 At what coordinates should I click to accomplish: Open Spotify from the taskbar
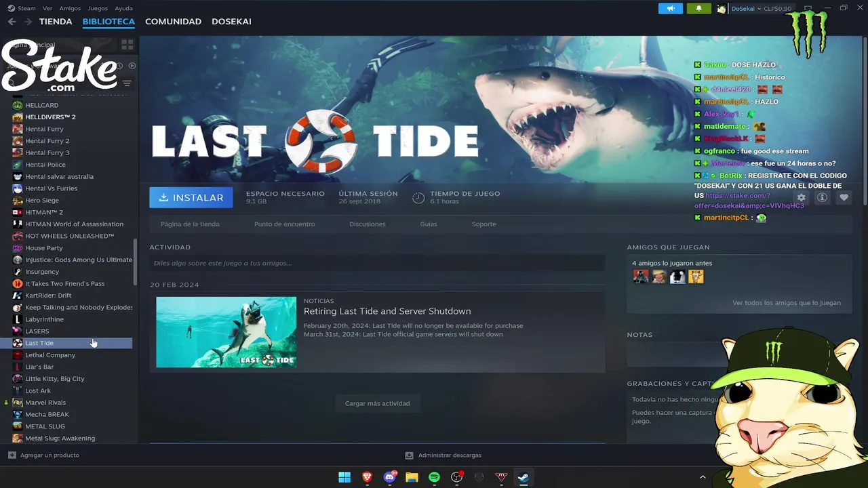434,477
